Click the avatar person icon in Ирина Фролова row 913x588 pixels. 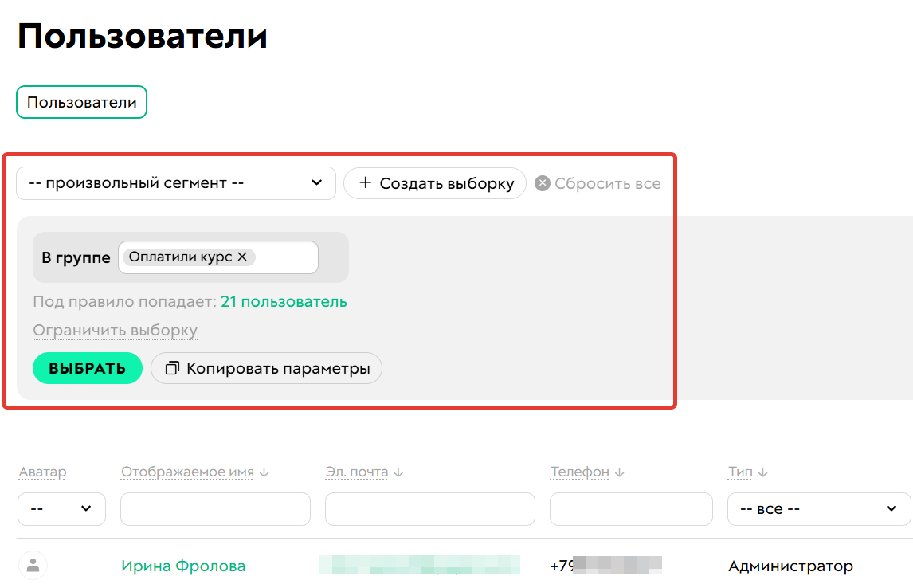pyautogui.click(x=31, y=566)
